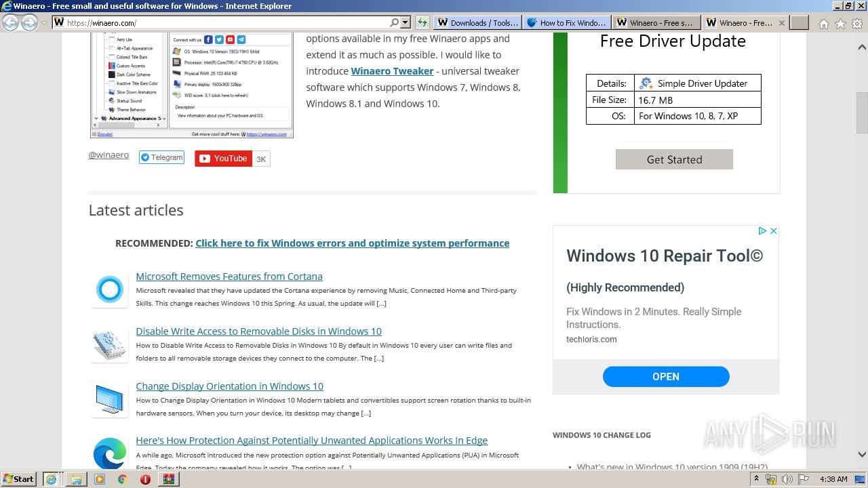Open the Winaero Tweaker screenshot thumbnail
Image resolution: width=868 pixels, height=488 pixels.
click(x=192, y=85)
